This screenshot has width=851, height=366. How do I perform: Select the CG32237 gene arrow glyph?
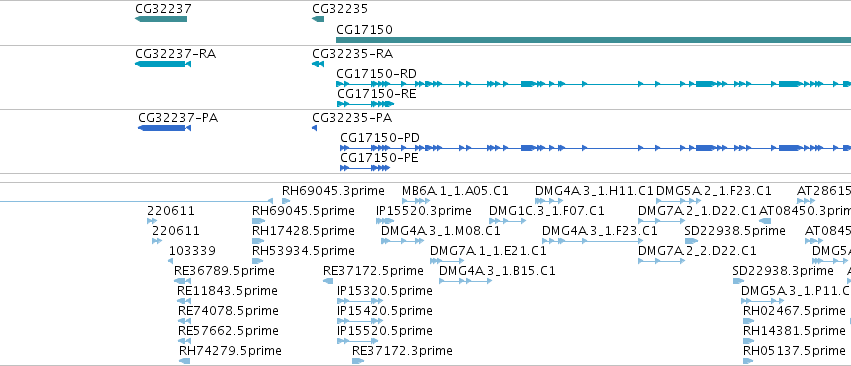click(161, 19)
